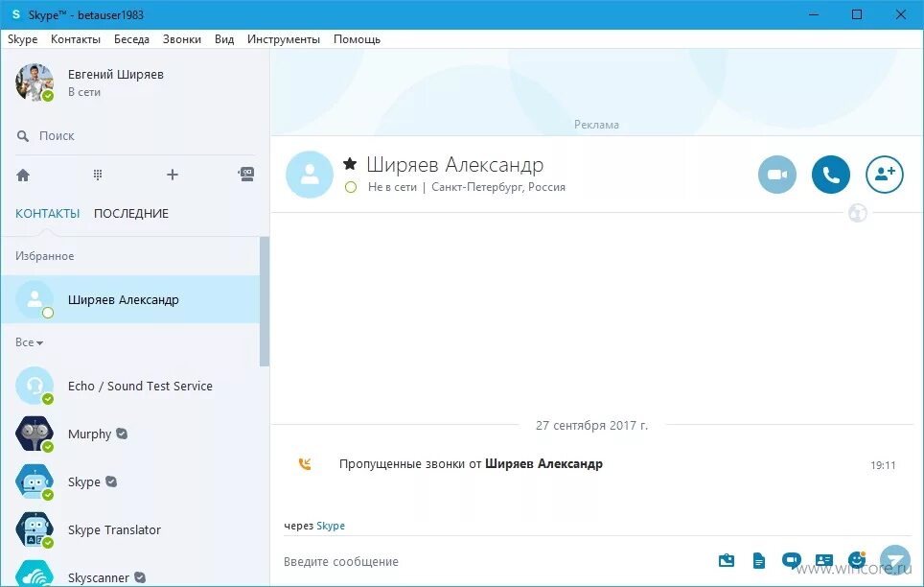Click the 'Не в сети' status text in the header
Viewport: 924px width, 587px height.
(x=392, y=187)
